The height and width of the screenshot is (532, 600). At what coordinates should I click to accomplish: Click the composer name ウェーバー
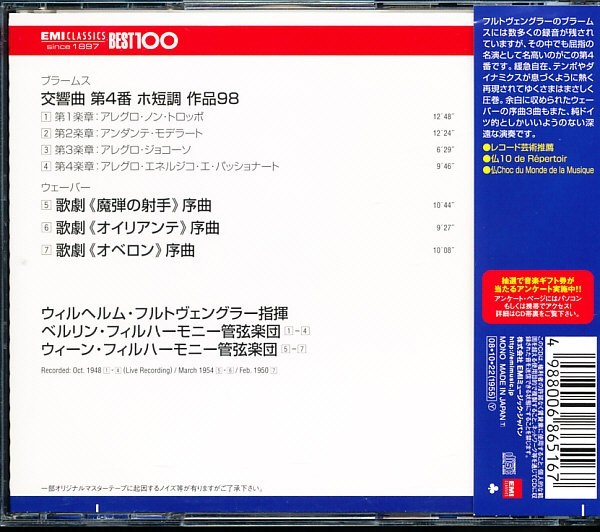point(65,187)
